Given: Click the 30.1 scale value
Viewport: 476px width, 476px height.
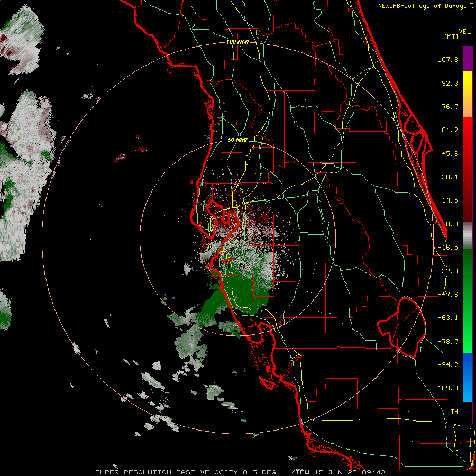Looking at the screenshot, I should (x=450, y=177).
